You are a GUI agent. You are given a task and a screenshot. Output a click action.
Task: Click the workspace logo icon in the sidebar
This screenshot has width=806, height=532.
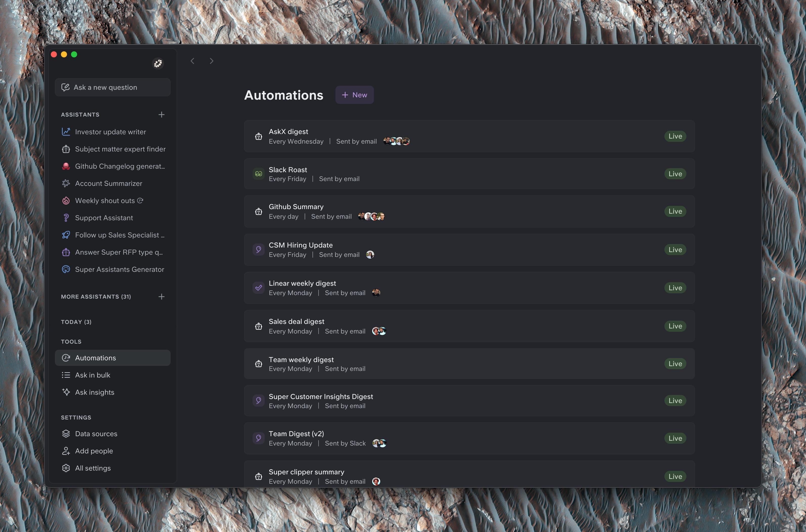click(158, 63)
